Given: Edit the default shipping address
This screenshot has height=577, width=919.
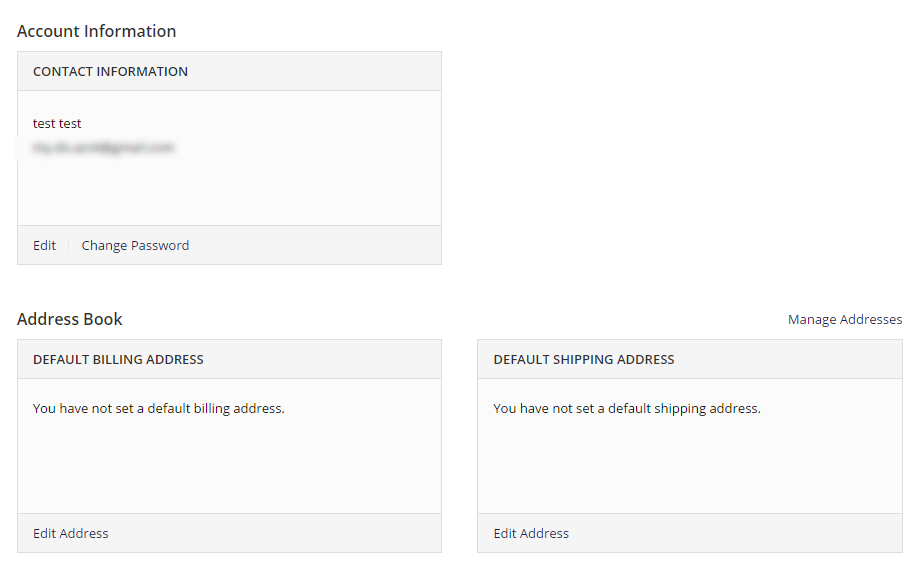Looking at the screenshot, I should [531, 533].
